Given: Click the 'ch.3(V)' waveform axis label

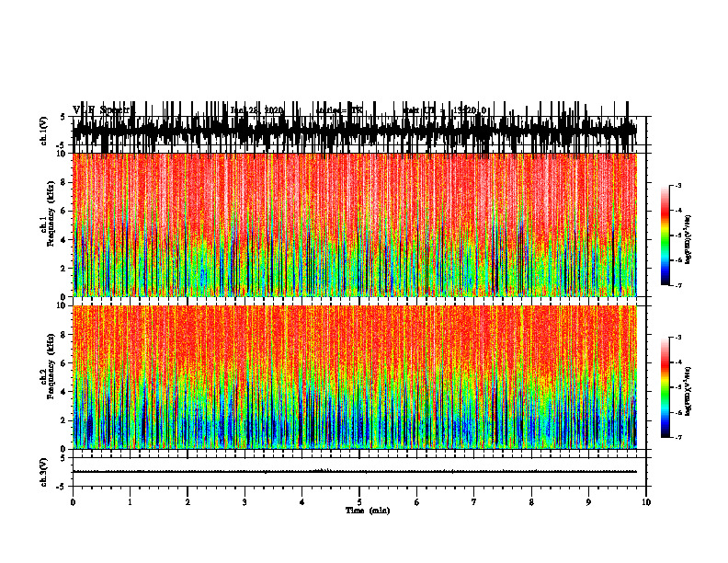Looking at the screenshot, I should click(44, 472).
